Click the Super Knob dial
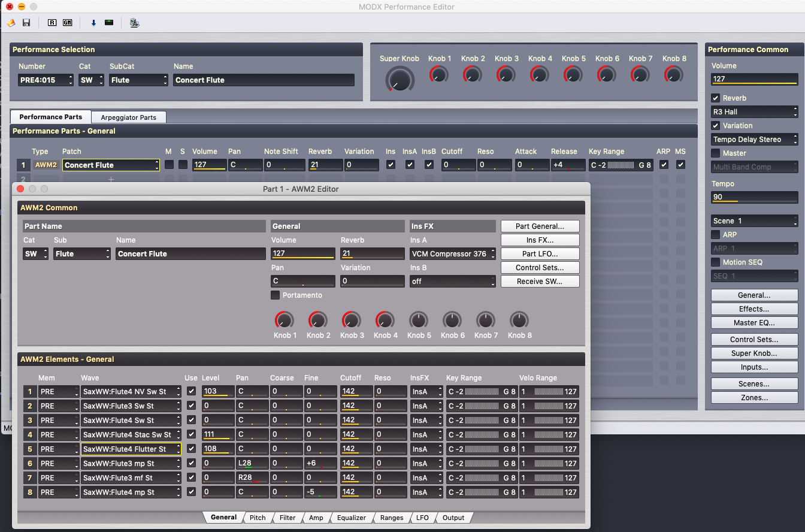This screenshot has height=532, width=805. [400, 78]
